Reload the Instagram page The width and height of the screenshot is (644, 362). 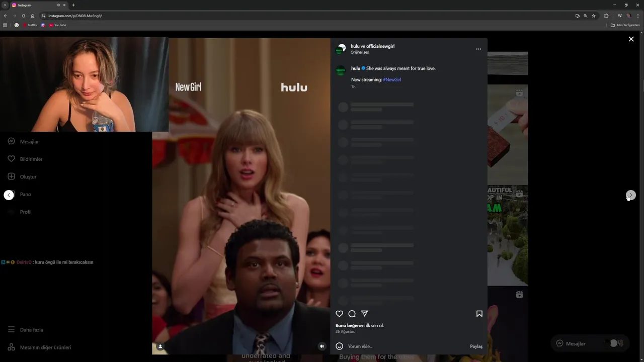pos(23,16)
